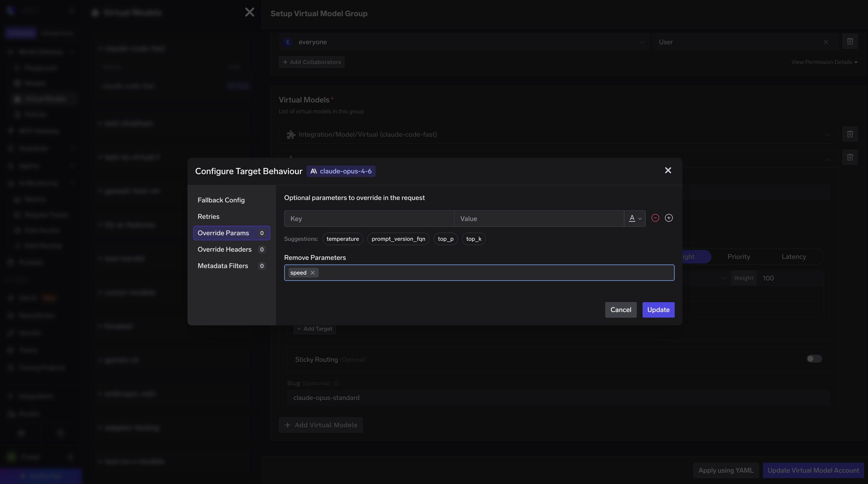Select the Priority routing option

(739, 256)
